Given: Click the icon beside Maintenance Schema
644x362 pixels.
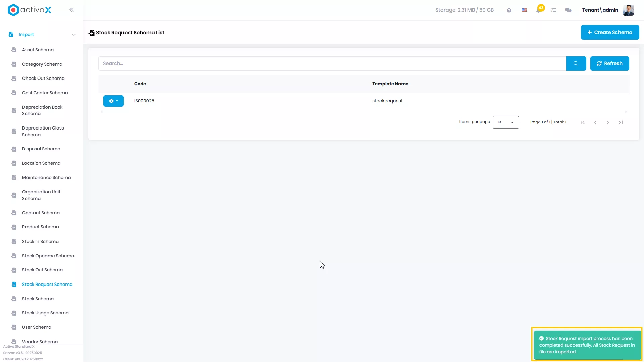Looking at the screenshot, I should 14,178.
